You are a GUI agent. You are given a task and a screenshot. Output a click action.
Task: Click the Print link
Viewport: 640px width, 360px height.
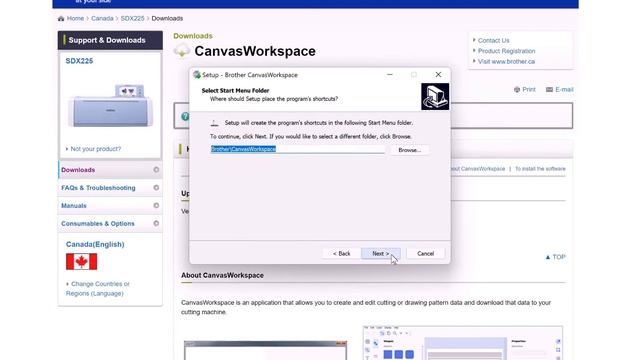[x=529, y=89]
